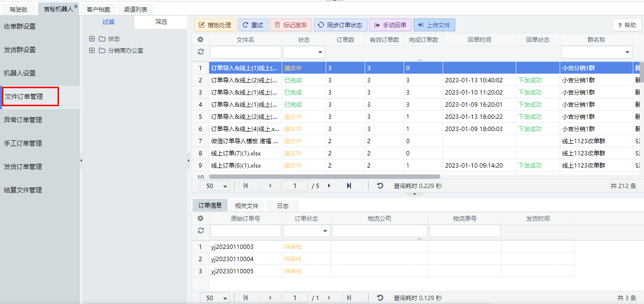Screen dimensions: 644x304
Task: Open the 订单状态 filter dropdown
Action: click(x=325, y=231)
